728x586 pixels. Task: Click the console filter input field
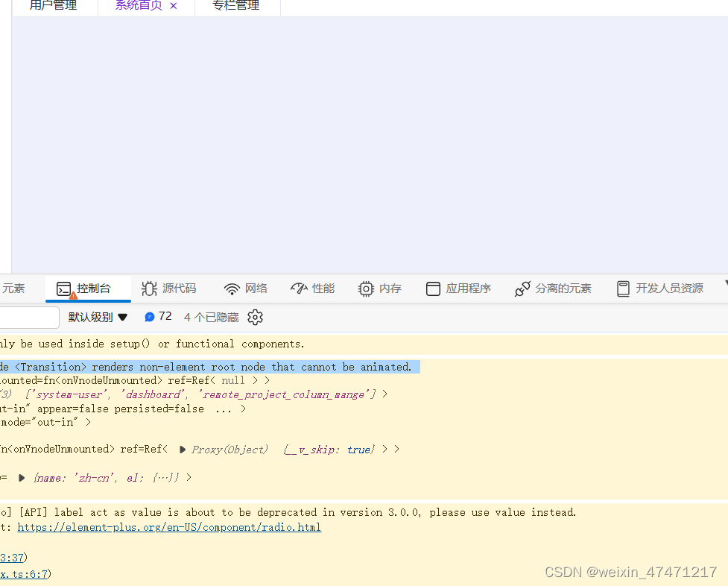28,317
